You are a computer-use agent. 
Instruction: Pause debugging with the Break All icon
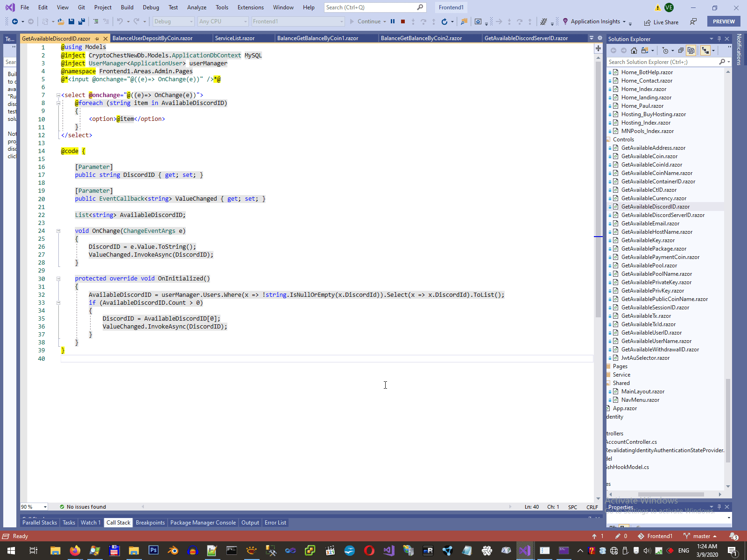click(x=393, y=21)
